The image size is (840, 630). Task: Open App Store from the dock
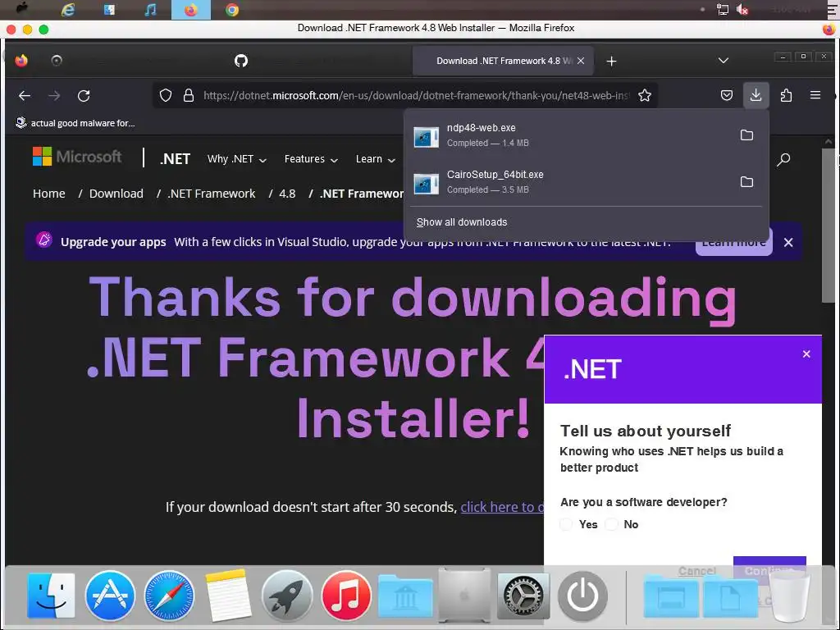110,596
